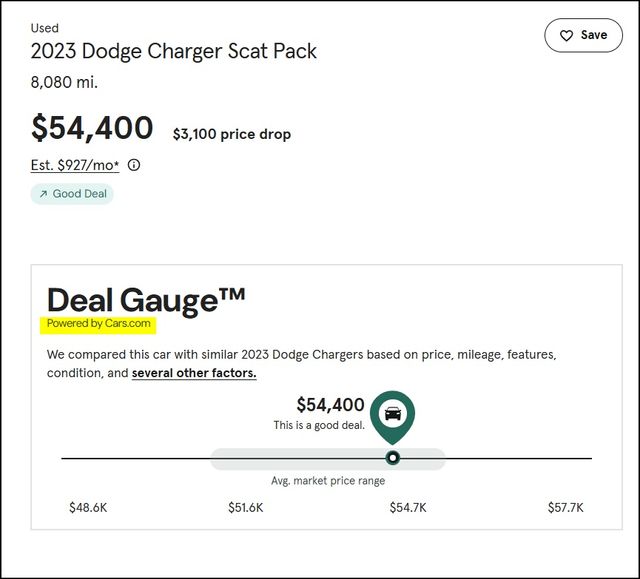Open the payment estimate info icon
This screenshot has width=640, height=579.
pos(134,165)
